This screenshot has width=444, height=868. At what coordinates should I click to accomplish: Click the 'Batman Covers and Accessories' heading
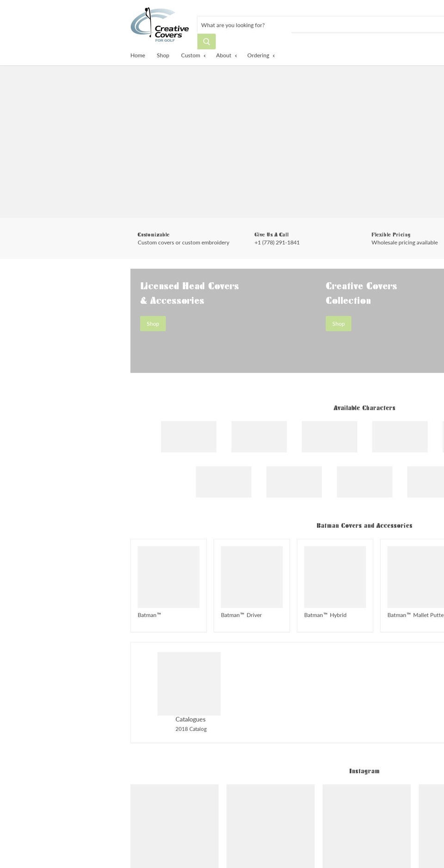(364, 525)
